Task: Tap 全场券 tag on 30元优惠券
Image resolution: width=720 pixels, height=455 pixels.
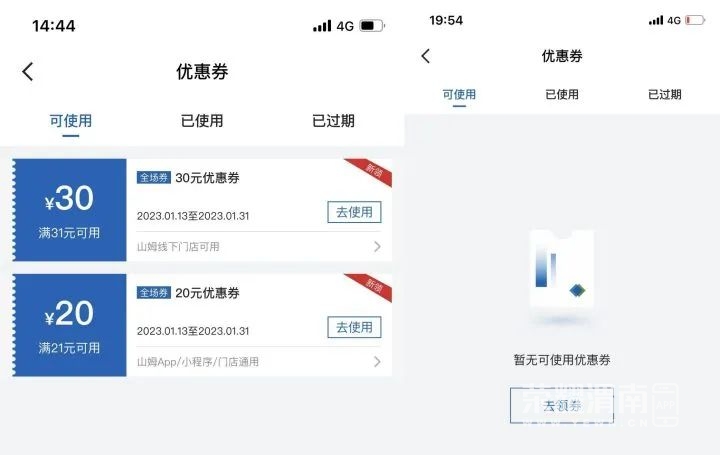Action: 154,178
